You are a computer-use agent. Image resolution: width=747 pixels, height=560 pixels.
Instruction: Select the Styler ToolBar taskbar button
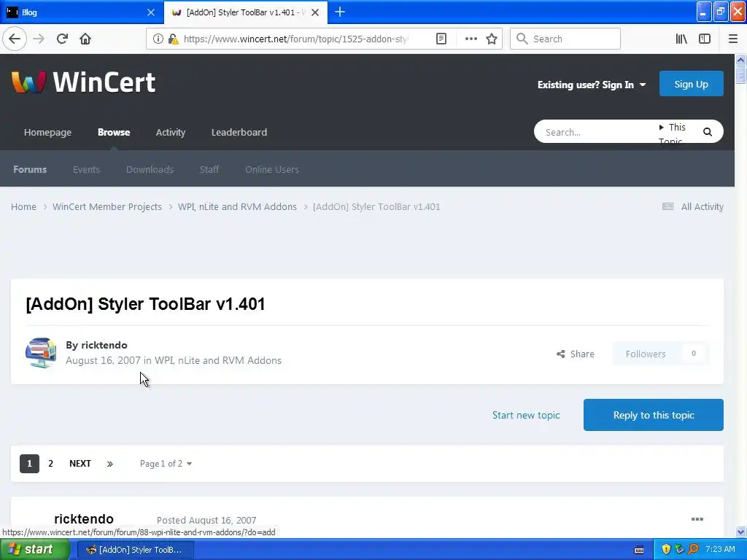[135, 550]
